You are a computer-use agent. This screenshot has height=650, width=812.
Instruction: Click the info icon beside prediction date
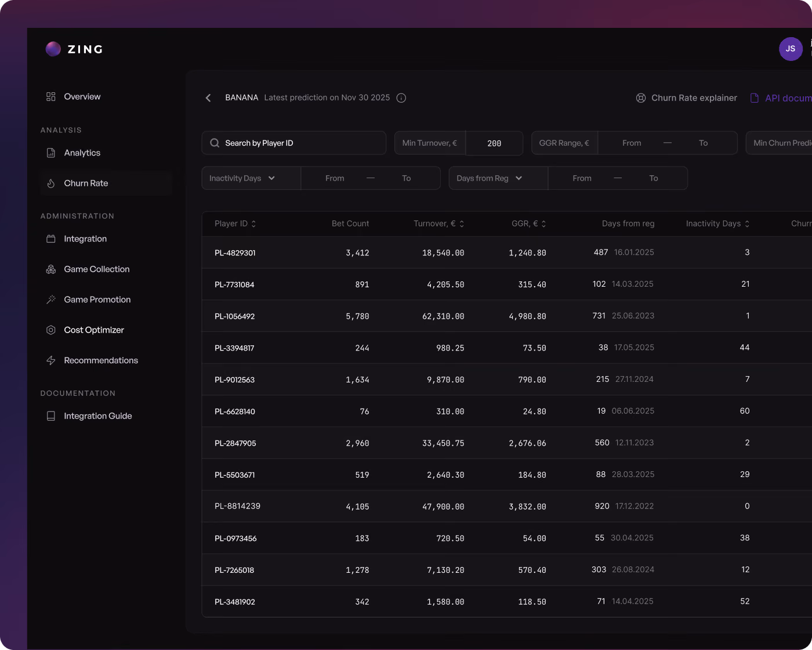[x=401, y=98]
